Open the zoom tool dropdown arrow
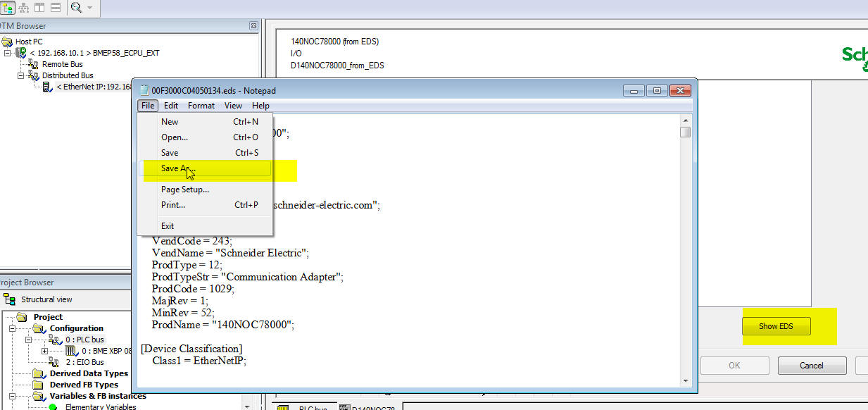Screen dimensions: 868x410 click(x=89, y=8)
